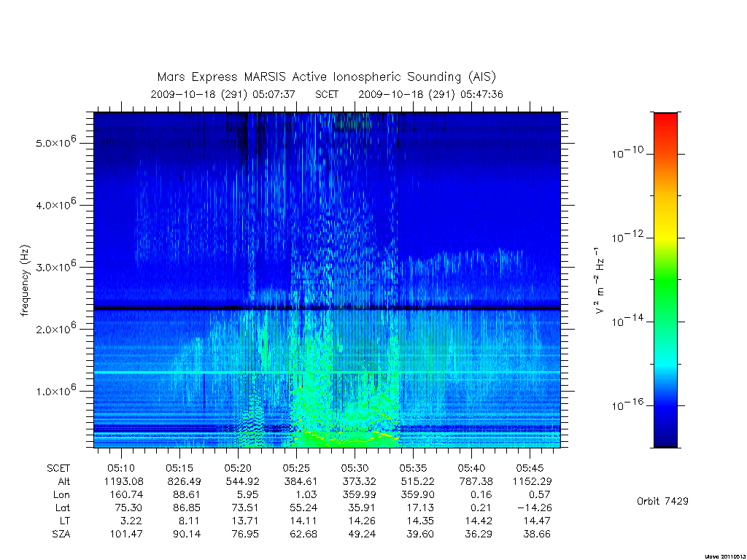Click altitude value '544.92'

click(x=242, y=481)
